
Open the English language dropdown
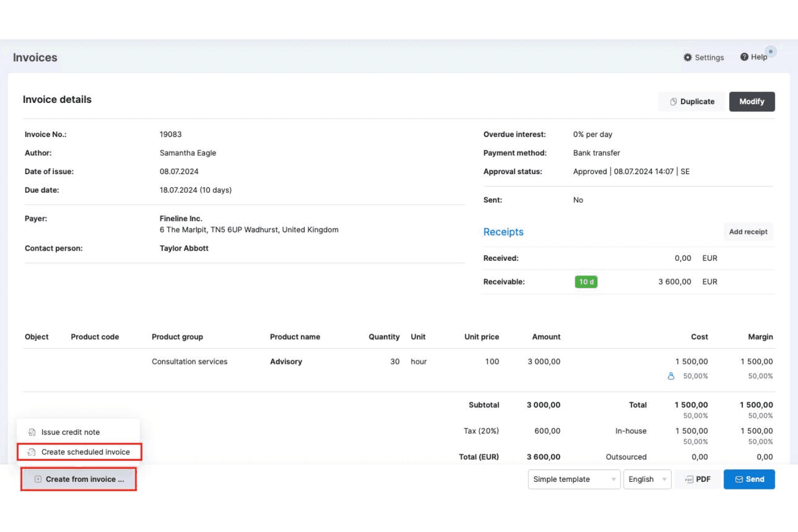coord(647,479)
